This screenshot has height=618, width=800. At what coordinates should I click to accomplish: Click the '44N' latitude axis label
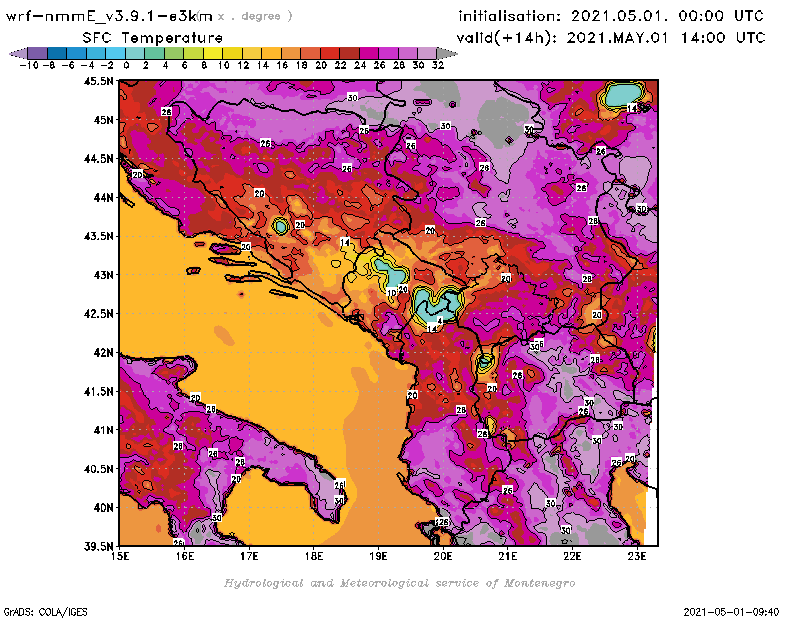tap(103, 197)
